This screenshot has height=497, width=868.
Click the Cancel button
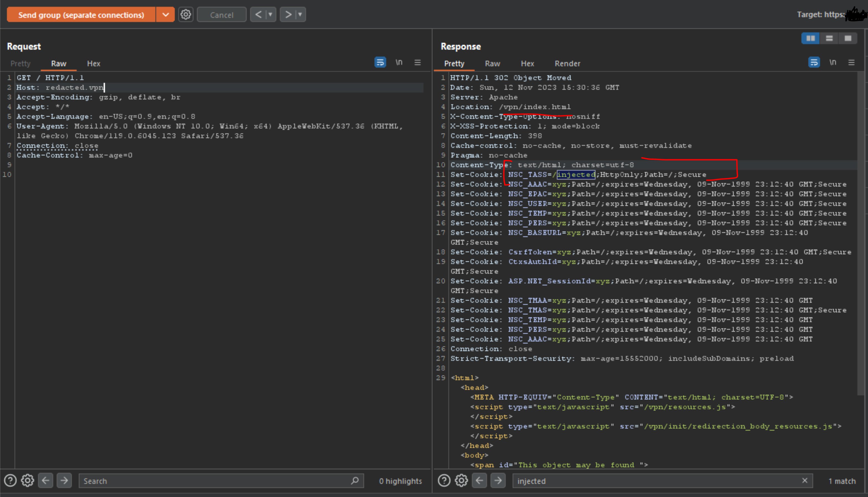[x=222, y=15]
